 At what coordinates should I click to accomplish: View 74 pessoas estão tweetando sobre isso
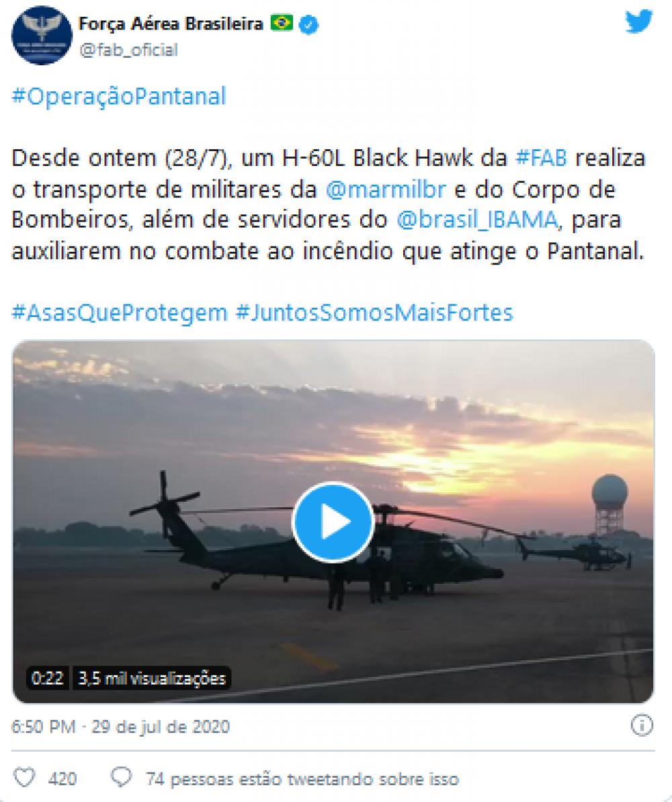(x=302, y=779)
